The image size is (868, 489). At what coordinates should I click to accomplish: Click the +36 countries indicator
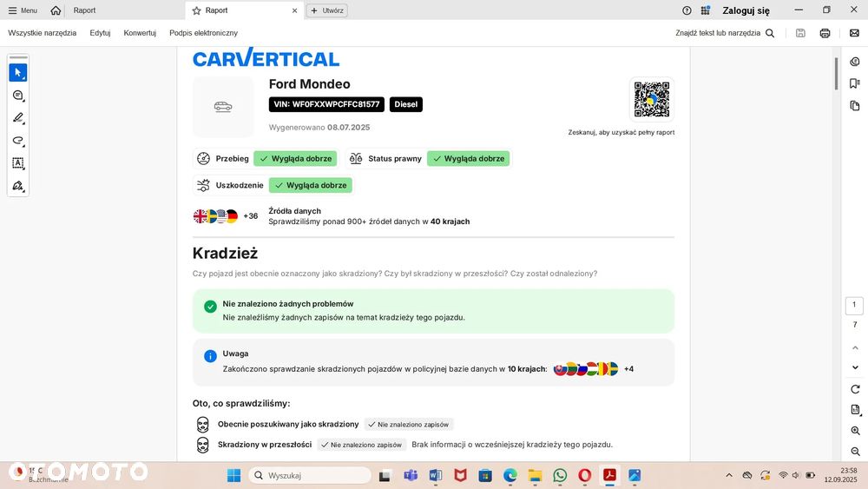[x=251, y=216]
